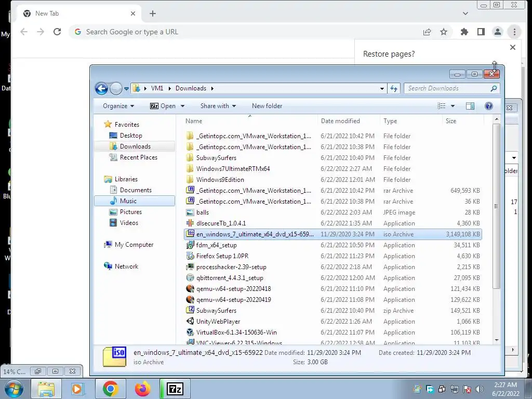Select SubwaySurfers zip archive icon
The width and height of the screenshot is (532, 399).
190,310
